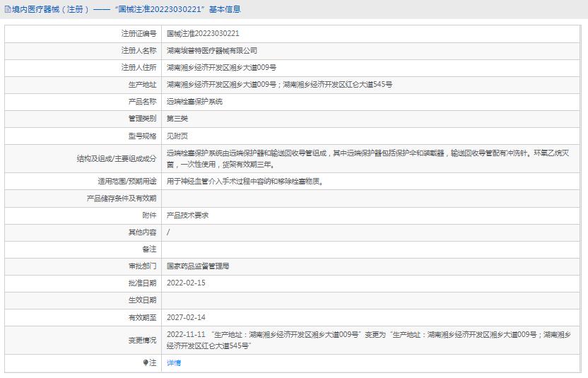The image size is (588, 378).
Task: Click the 批准日期 label
Action: 142,283
